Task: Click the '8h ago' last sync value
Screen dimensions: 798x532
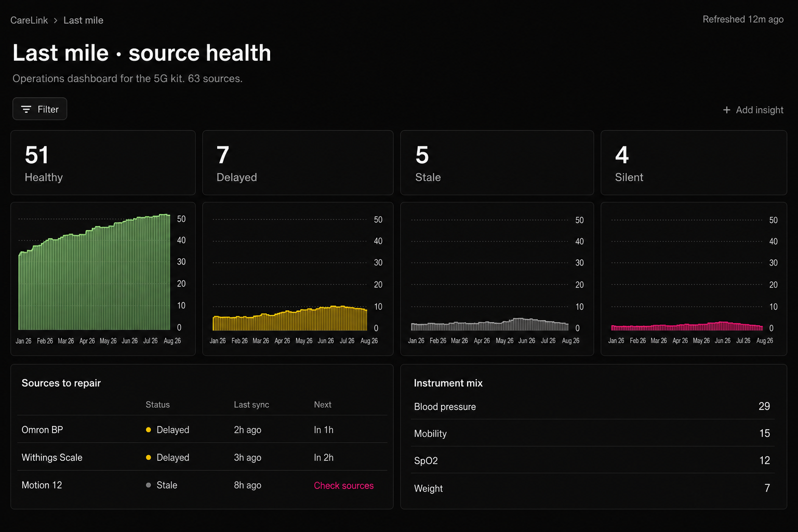Action: point(247,485)
